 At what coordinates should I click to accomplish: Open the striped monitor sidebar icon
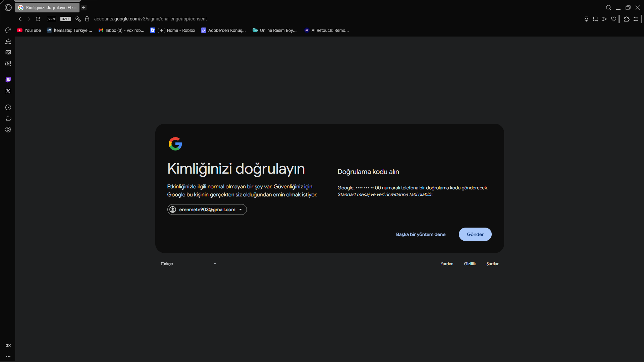tap(8, 52)
